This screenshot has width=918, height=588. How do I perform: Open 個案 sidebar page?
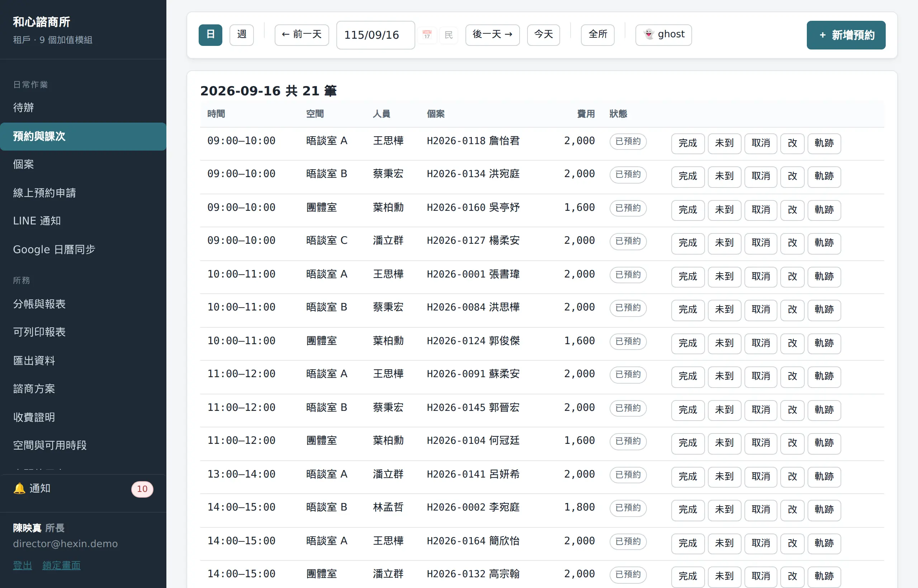(x=83, y=164)
